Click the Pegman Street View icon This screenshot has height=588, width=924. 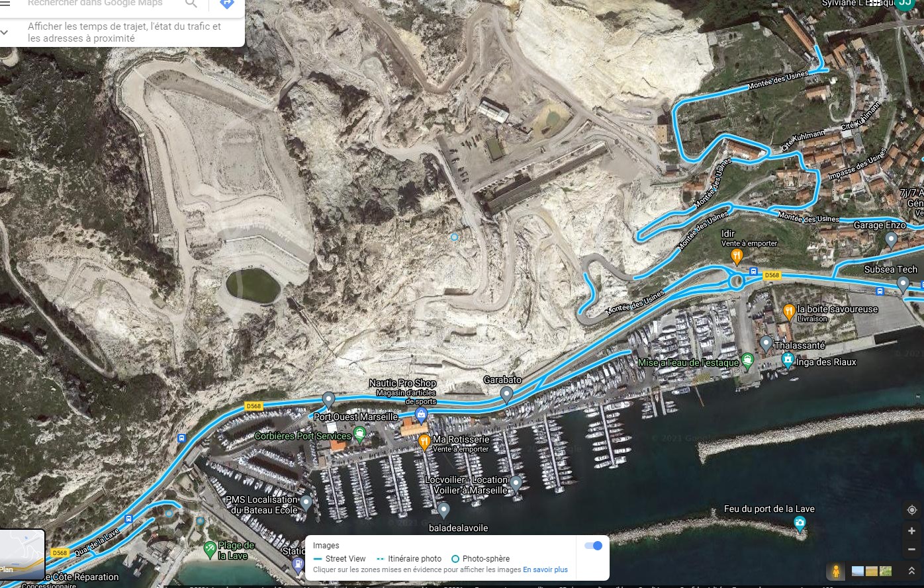click(x=836, y=571)
